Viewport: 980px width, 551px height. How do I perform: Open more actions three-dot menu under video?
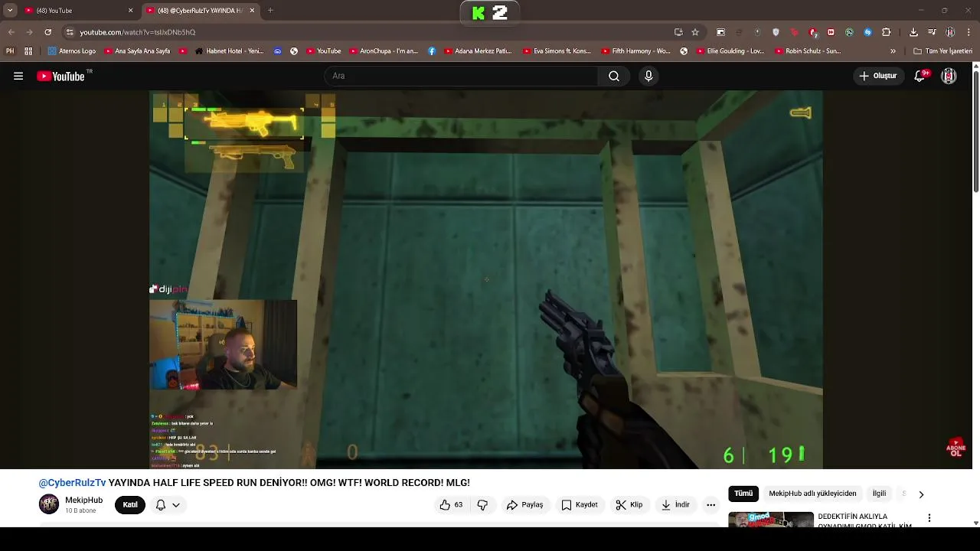(710, 504)
